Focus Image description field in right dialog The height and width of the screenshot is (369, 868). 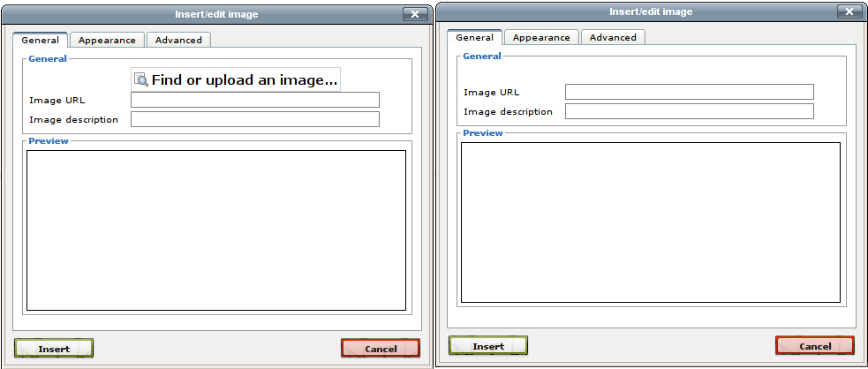tap(690, 111)
